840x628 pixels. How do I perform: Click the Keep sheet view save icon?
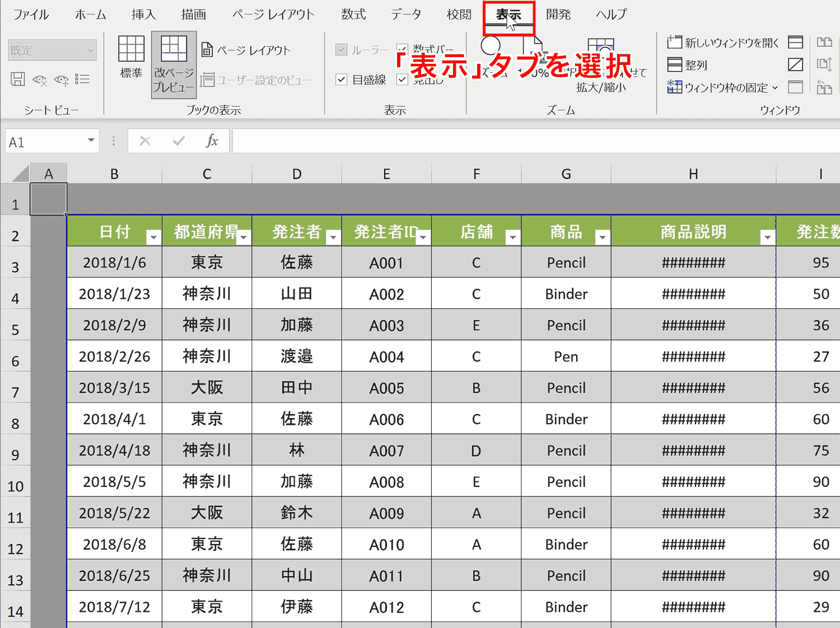click(x=17, y=79)
